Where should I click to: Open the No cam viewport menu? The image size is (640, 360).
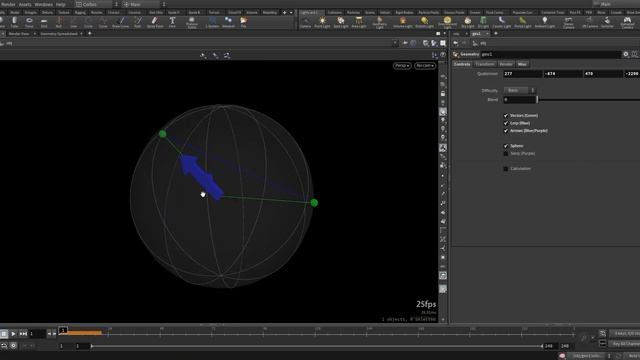click(x=425, y=66)
